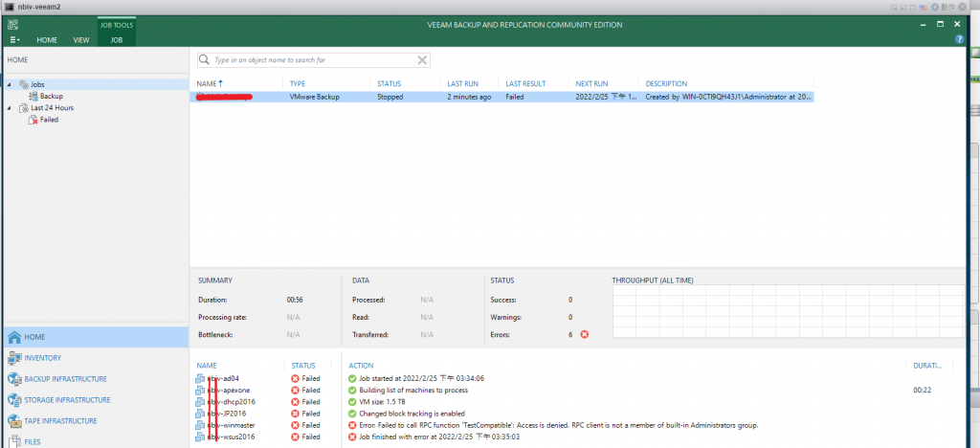Sort jobs by the NAME column header
The image size is (980, 448).
pyautogui.click(x=210, y=83)
